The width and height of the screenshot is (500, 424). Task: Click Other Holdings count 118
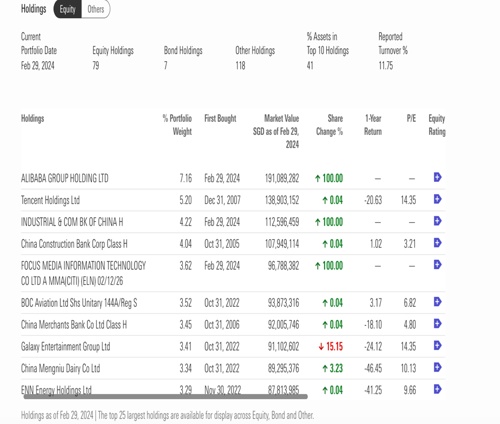click(240, 65)
